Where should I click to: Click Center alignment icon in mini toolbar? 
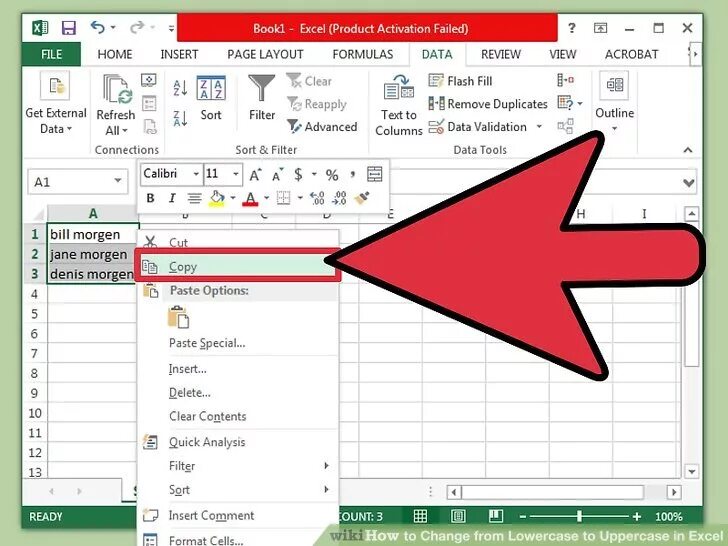point(194,198)
